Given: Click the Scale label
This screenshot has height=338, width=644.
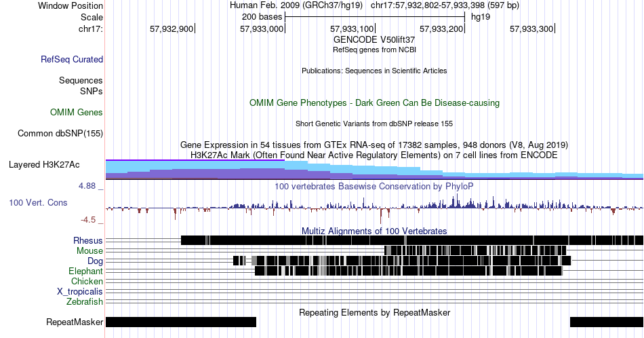Looking at the screenshot, I should pos(92,17).
